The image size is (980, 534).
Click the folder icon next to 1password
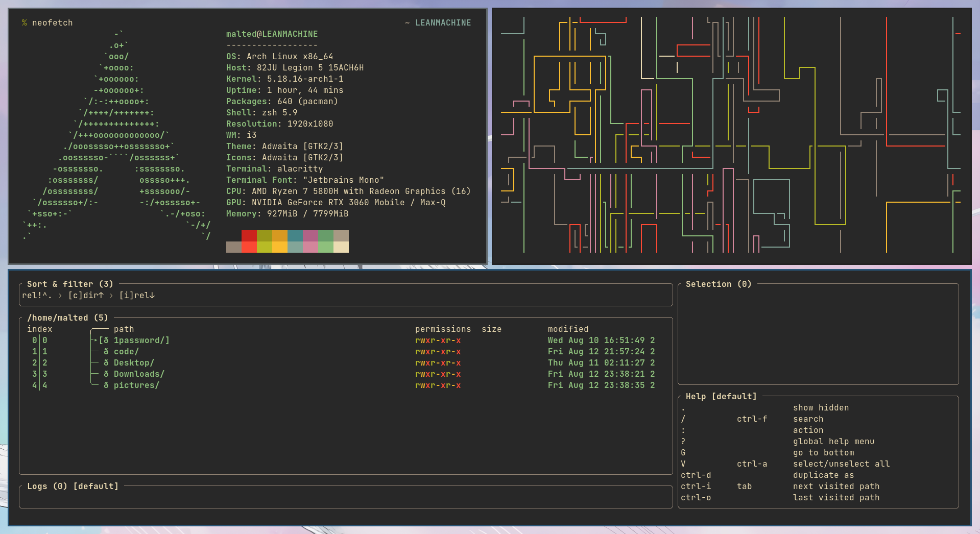click(x=106, y=341)
